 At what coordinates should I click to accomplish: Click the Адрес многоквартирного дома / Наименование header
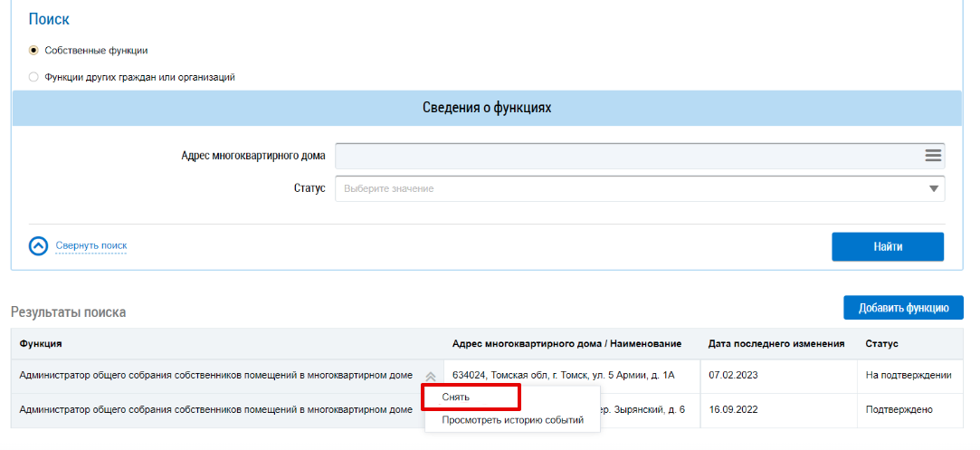[566, 344]
